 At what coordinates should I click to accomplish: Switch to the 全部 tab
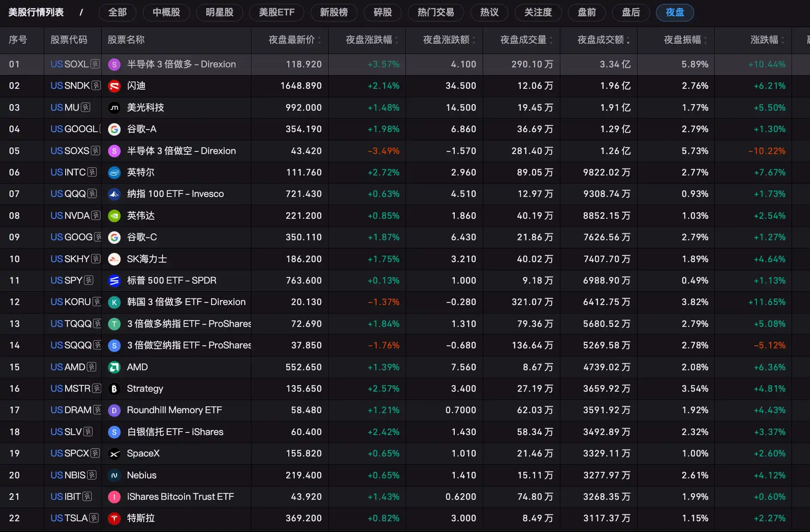pos(118,12)
